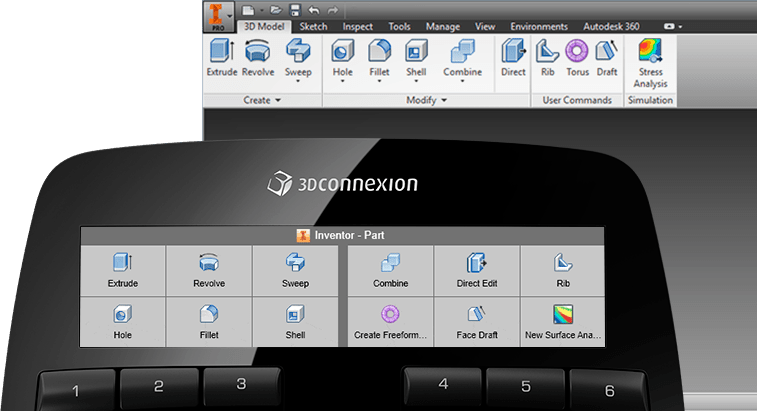Switch to the 3D Model tab
Viewport: 757px width, 411px height.
coord(264,27)
